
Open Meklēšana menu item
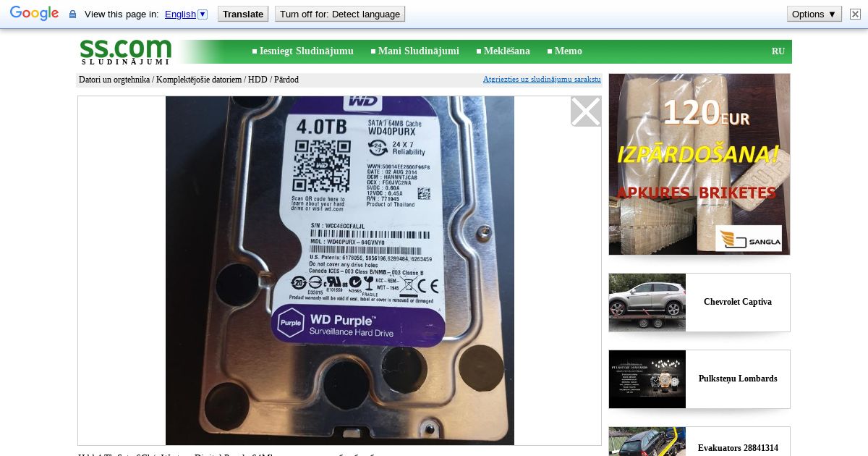pyautogui.click(x=506, y=51)
